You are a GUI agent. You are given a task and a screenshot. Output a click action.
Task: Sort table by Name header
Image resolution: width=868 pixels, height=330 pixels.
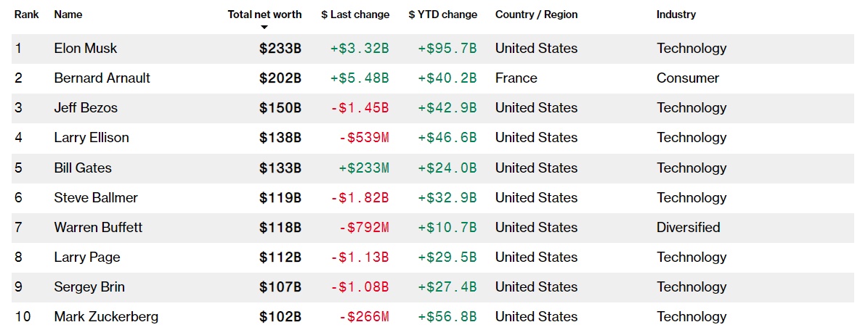(x=68, y=15)
